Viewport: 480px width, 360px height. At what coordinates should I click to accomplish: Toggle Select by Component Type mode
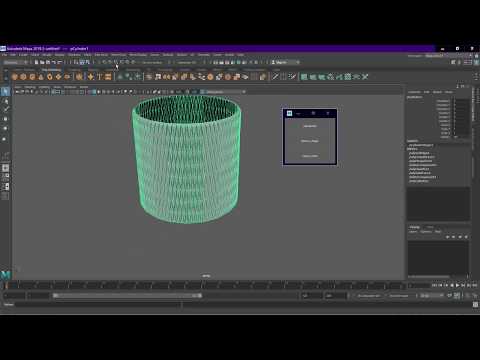88,62
